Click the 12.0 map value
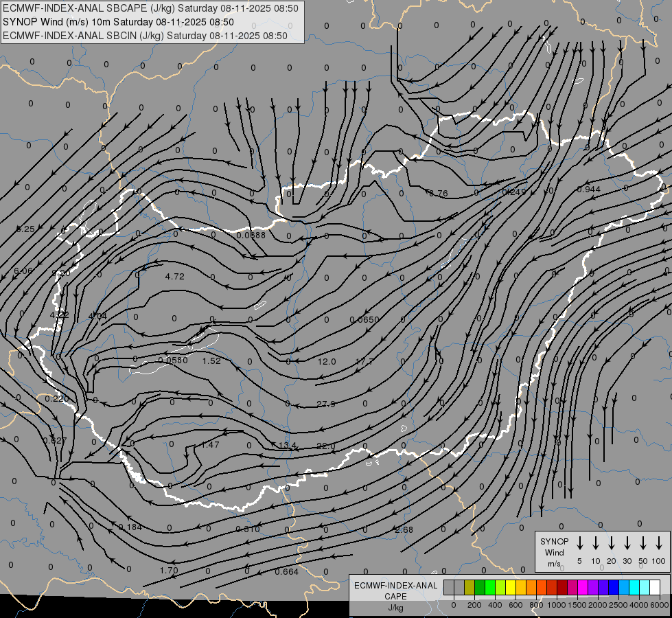The image size is (672, 618). pos(327,362)
